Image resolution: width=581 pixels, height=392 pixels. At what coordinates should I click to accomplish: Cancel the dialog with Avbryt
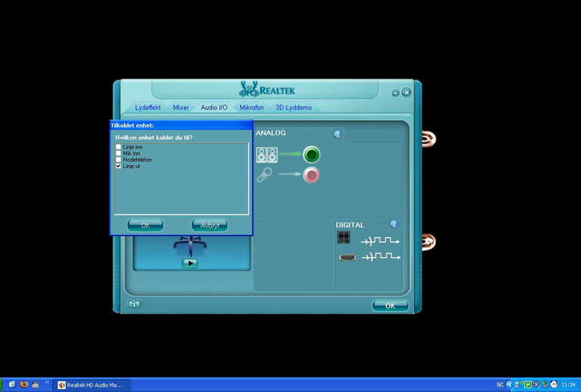tap(210, 226)
